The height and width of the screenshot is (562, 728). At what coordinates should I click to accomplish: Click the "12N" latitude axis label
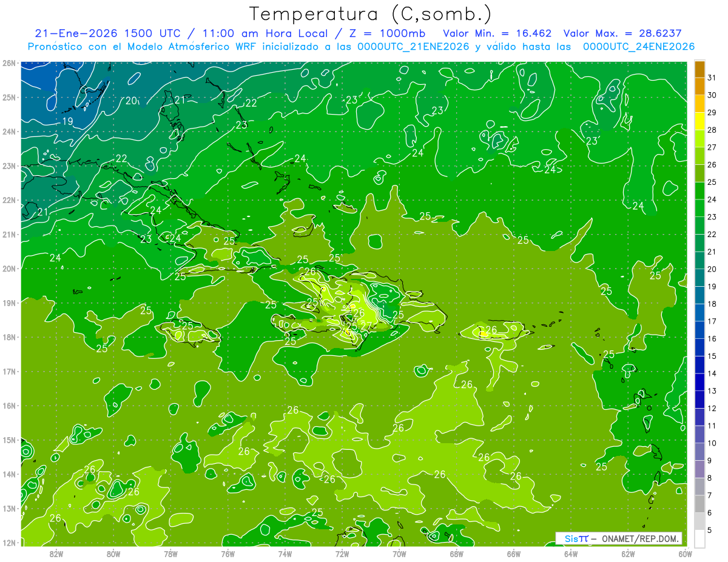coord(9,543)
